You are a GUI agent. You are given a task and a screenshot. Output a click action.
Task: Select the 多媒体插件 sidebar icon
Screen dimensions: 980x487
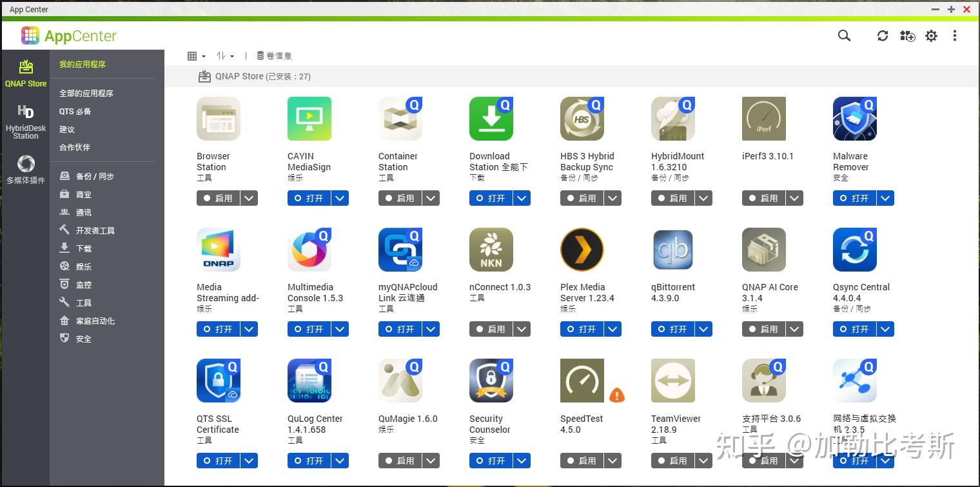(x=26, y=164)
